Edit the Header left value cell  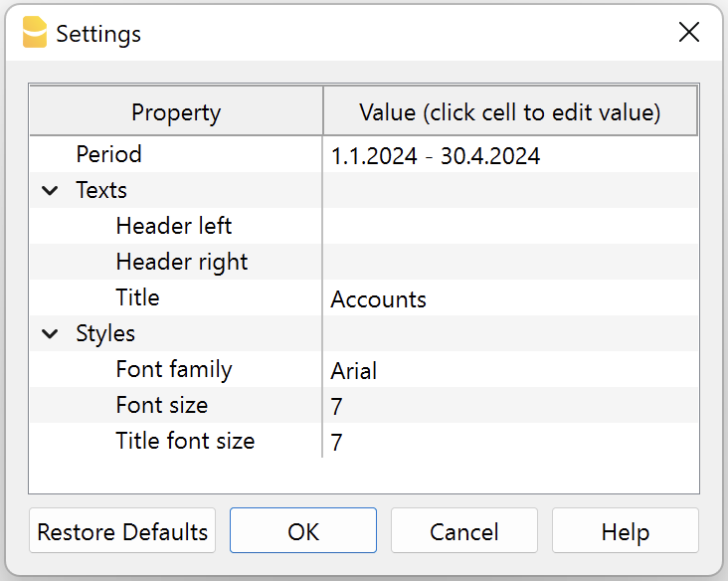509,227
